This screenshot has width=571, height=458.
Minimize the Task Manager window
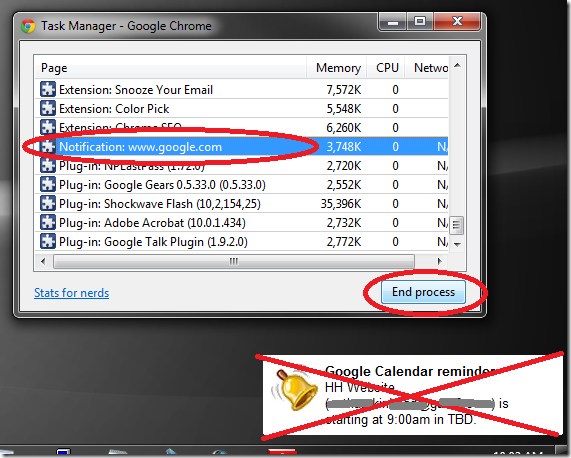pyautogui.click(x=393, y=22)
